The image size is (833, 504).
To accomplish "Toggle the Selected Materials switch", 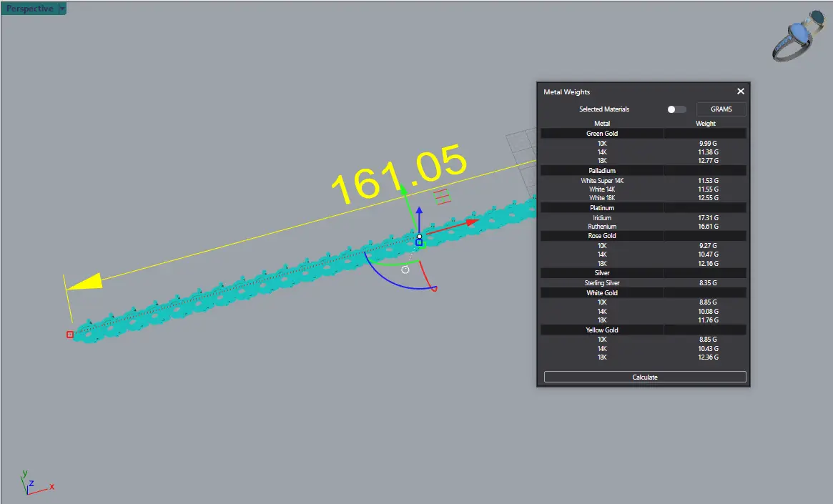I will coord(676,109).
